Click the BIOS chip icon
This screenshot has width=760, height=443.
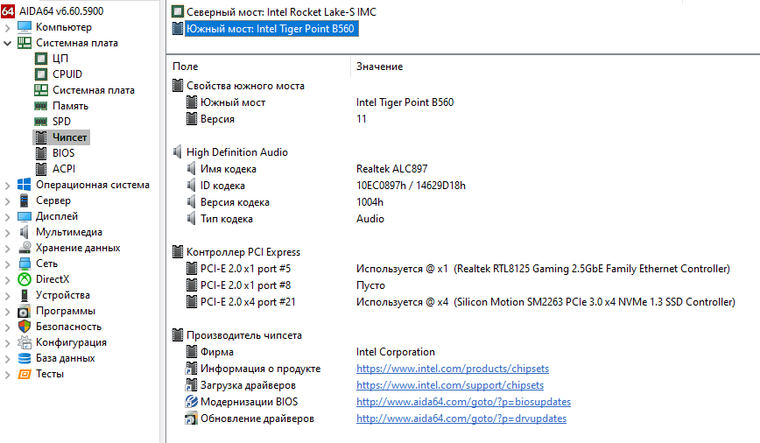(x=41, y=153)
